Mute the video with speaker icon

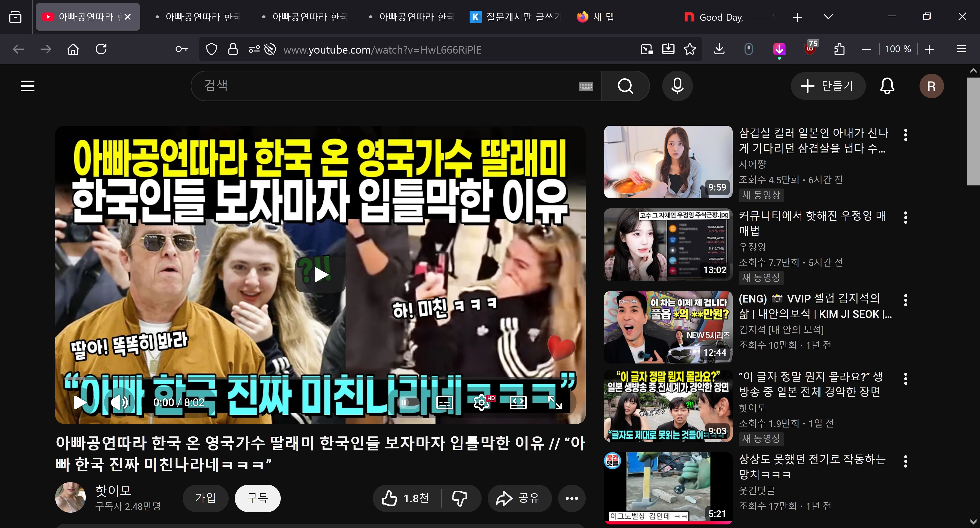pyautogui.click(x=119, y=402)
